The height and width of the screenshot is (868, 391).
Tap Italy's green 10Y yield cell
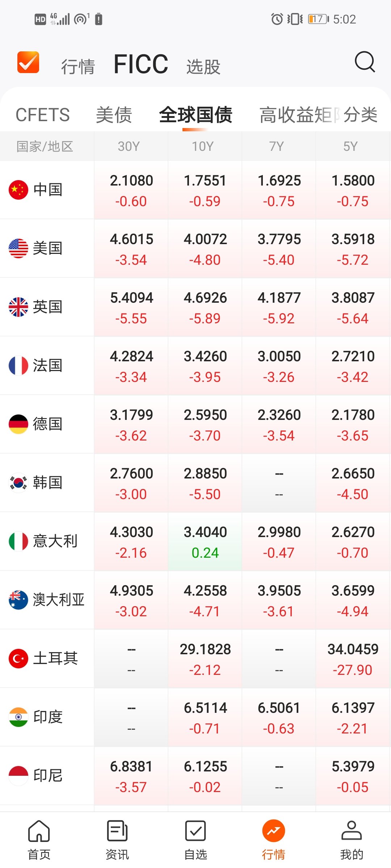pyautogui.click(x=205, y=542)
